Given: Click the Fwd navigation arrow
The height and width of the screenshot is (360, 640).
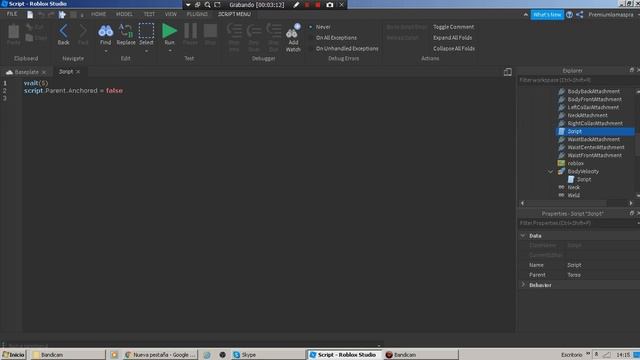Looking at the screenshot, I should click(x=83, y=31).
